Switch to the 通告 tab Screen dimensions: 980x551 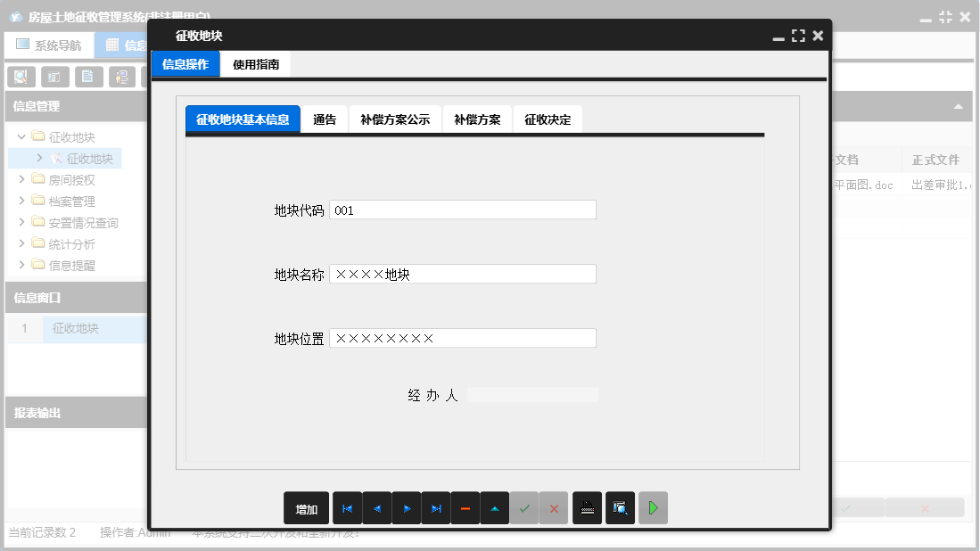pyautogui.click(x=325, y=118)
